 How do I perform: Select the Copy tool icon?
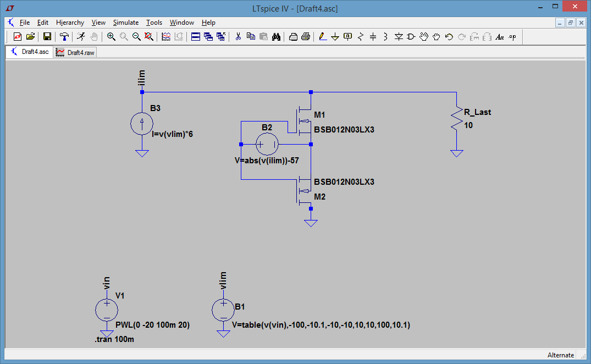[x=251, y=36]
